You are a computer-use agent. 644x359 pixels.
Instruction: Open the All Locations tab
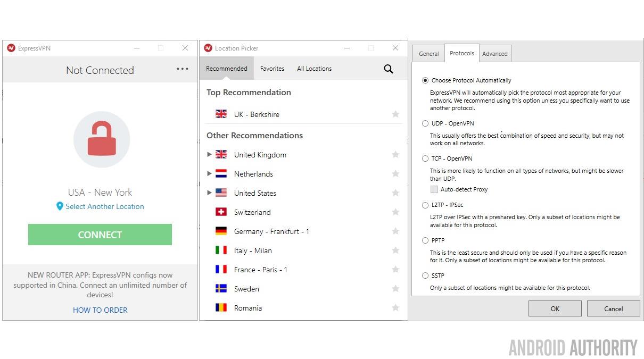coord(315,69)
